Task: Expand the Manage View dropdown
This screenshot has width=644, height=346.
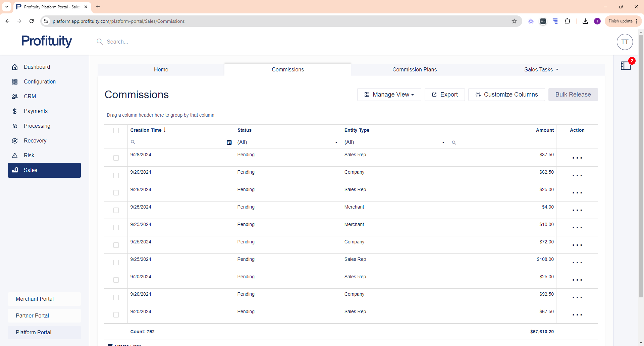Action: [x=389, y=95]
